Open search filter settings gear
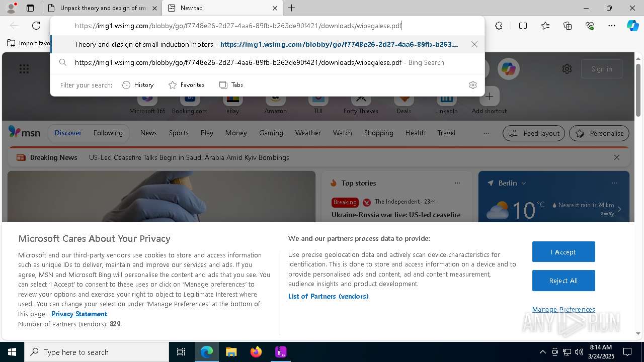644x362 pixels. point(472,85)
